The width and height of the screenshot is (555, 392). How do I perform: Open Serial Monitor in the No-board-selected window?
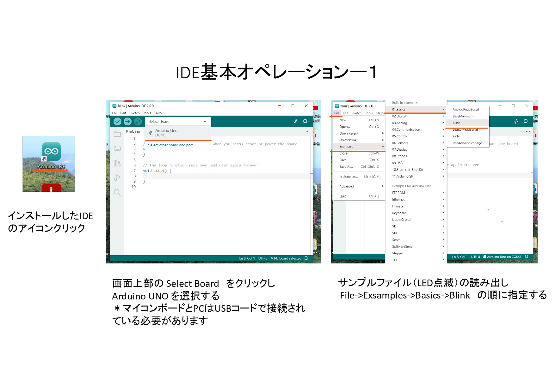[x=305, y=121]
